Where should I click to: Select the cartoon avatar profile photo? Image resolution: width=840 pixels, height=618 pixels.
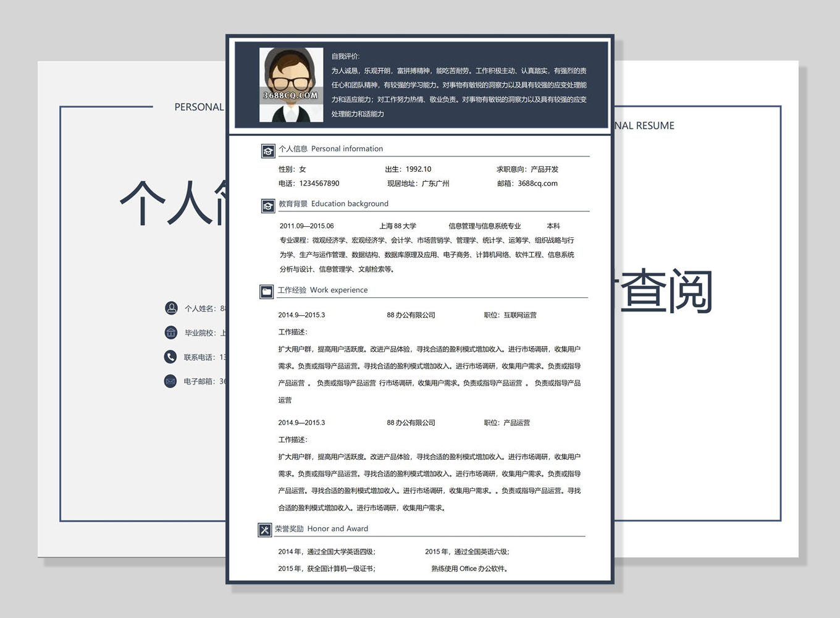[x=291, y=85]
